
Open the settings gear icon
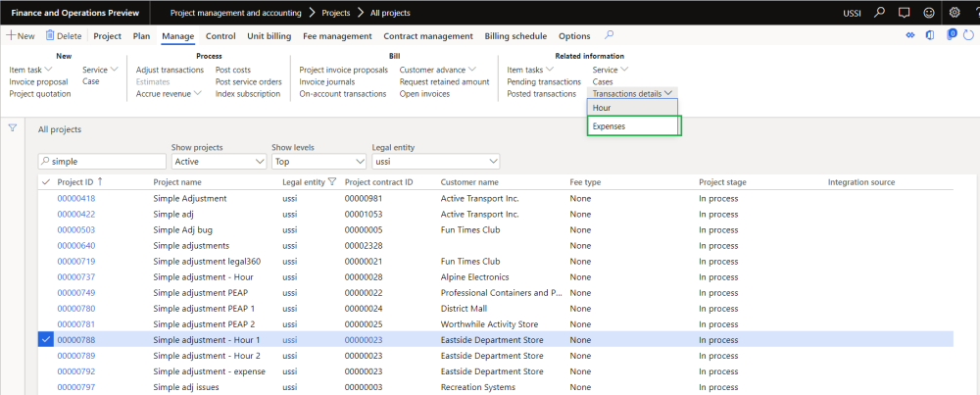coord(955,13)
